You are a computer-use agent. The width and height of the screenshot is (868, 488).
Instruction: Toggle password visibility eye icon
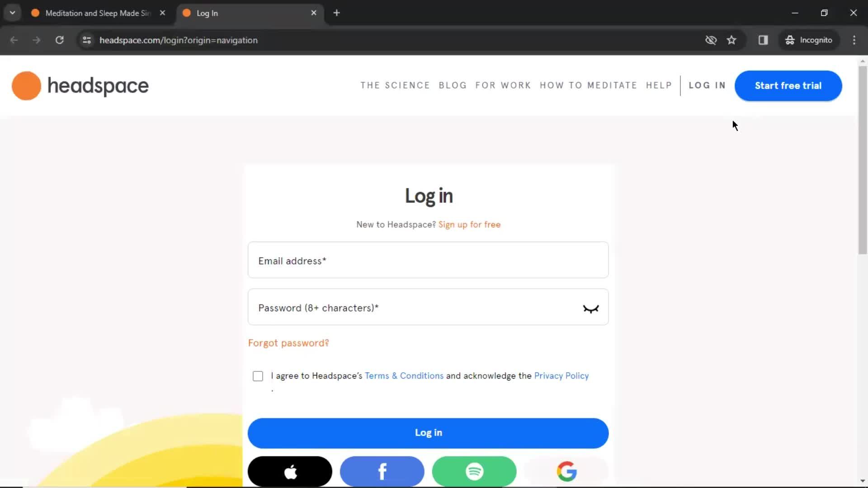591,308
